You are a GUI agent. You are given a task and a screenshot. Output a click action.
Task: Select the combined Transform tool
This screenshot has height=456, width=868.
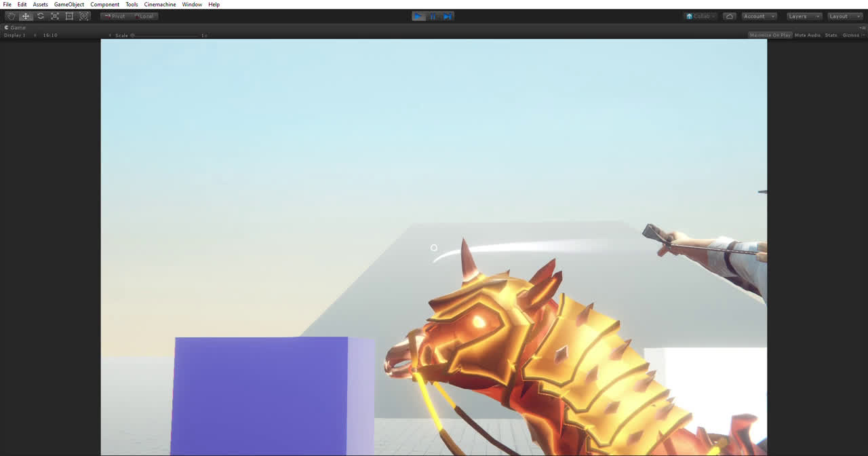(84, 16)
